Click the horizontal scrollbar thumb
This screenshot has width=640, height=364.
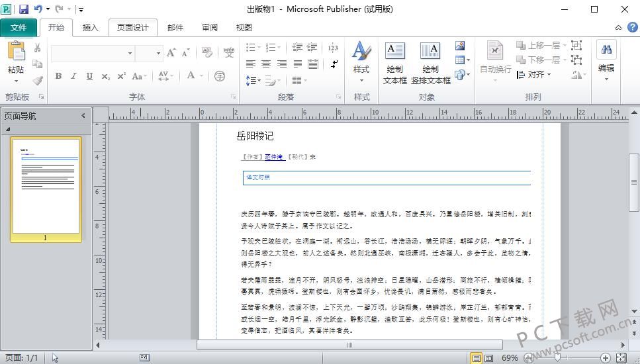[350, 345]
